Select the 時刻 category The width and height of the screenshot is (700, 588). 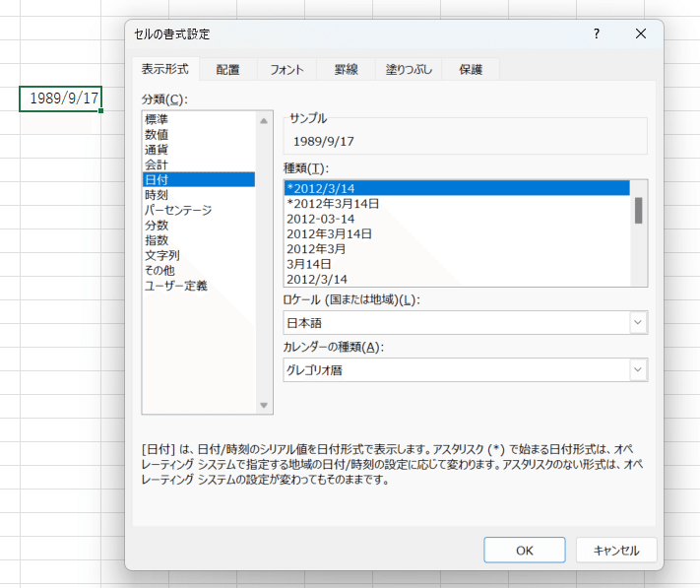(x=199, y=195)
